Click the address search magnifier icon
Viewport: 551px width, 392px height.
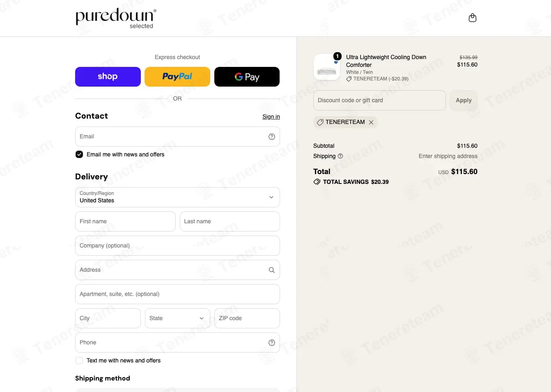pyautogui.click(x=272, y=270)
